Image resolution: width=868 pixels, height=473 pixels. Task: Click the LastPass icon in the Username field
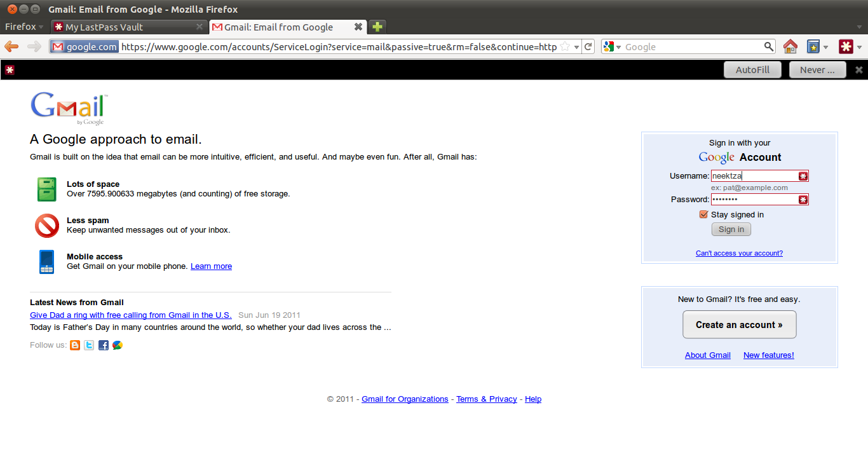click(803, 176)
